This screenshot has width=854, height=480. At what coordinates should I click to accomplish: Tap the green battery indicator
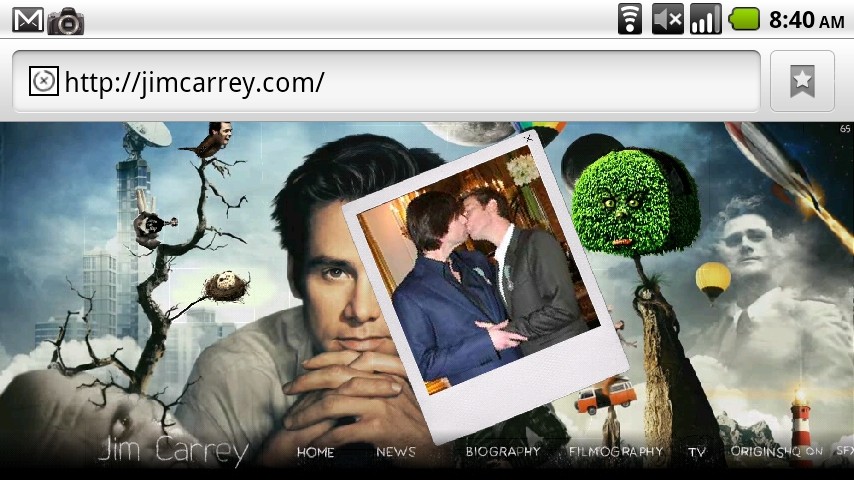pyautogui.click(x=745, y=19)
